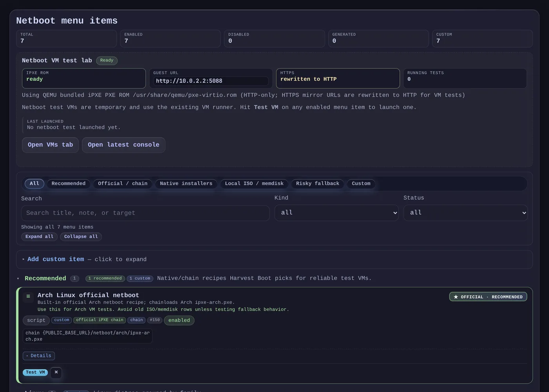Open the Status dropdown
The image size is (549, 392).
[x=465, y=213]
